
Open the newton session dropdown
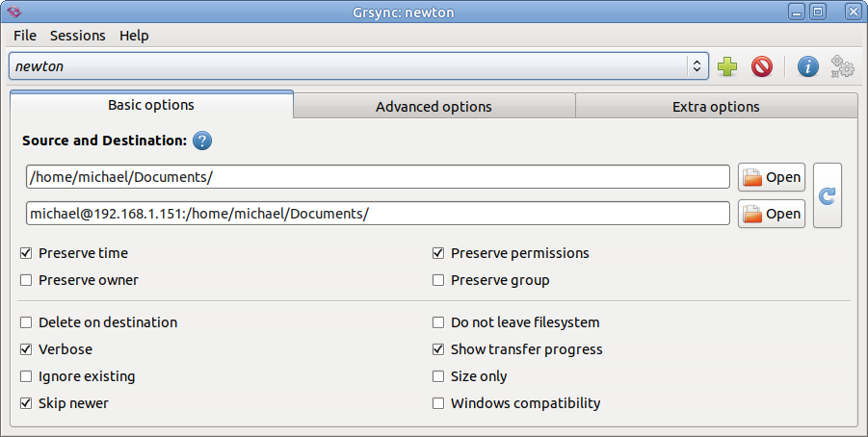tap(696, 66)
